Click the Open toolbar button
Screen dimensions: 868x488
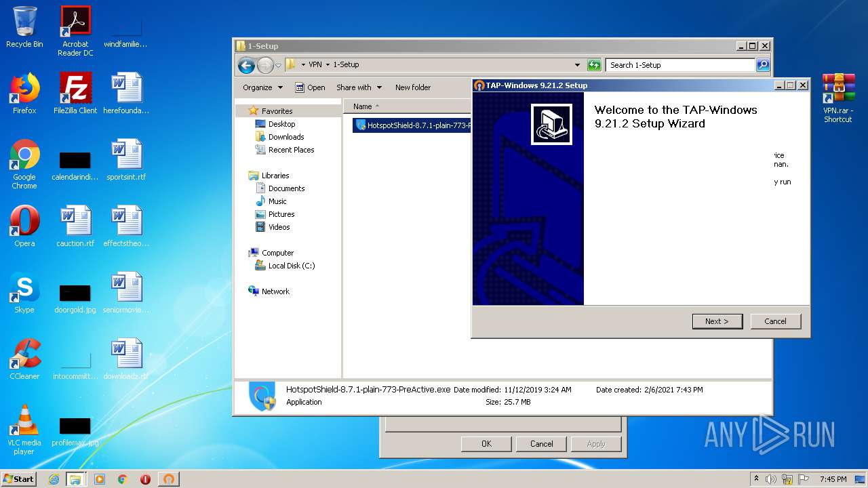coord(310,87)
